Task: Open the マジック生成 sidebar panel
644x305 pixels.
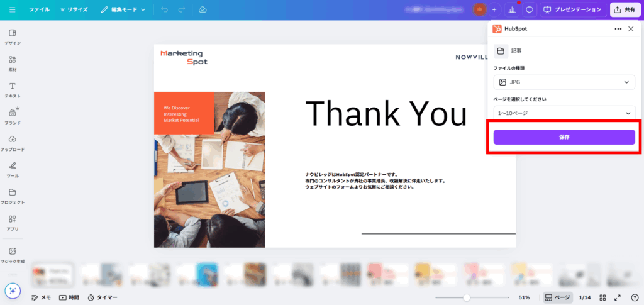Action: (x=13, y=255)
